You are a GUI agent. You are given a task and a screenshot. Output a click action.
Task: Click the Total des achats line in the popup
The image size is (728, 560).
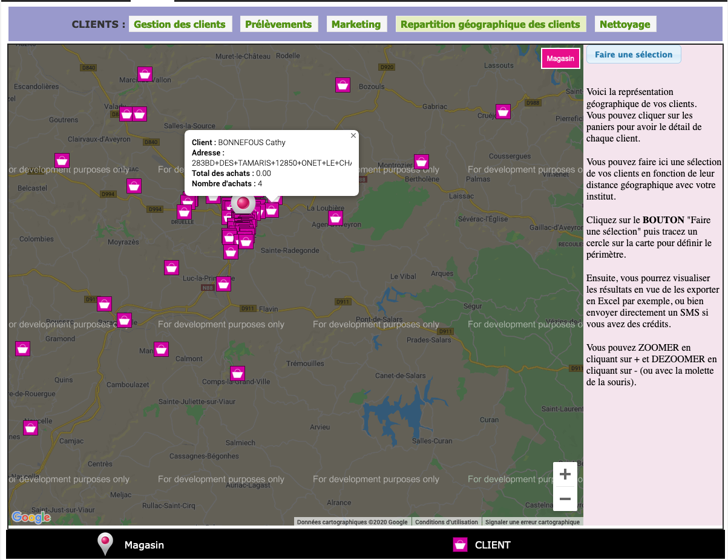(x=231, y=173)
